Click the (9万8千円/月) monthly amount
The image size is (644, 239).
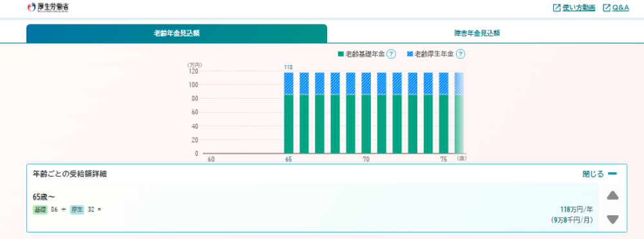pos(572,220)
